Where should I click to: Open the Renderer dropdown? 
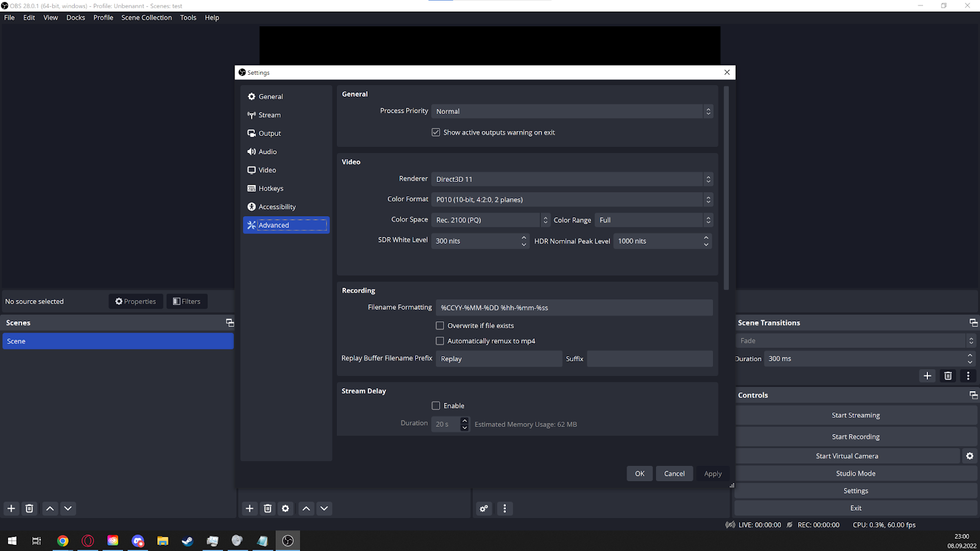[x=572, y=179]
